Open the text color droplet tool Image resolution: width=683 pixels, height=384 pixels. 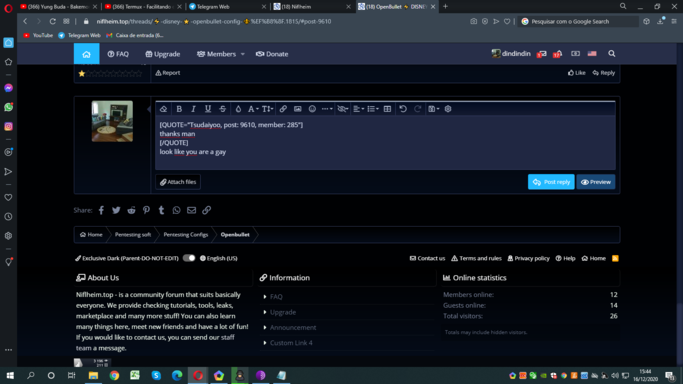pyautogui.click(x=238, y=109)
